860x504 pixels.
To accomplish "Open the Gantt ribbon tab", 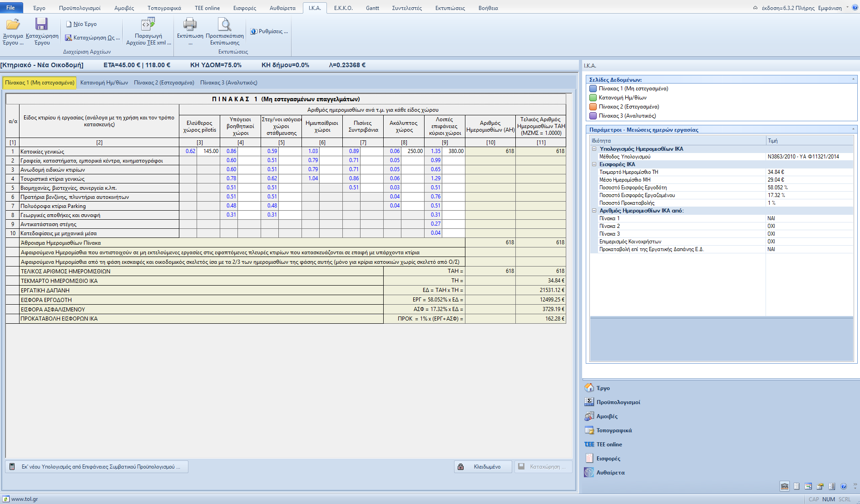I will (372, 8).
